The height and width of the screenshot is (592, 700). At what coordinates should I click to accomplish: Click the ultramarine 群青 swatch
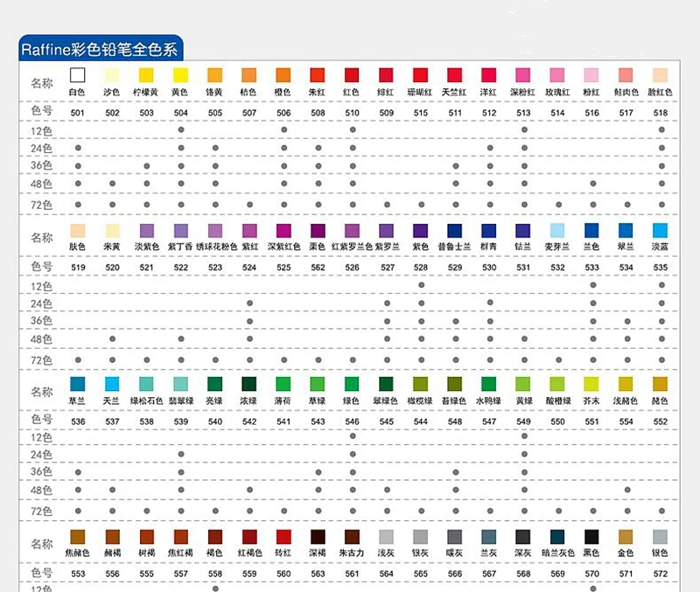pos(489,231)
